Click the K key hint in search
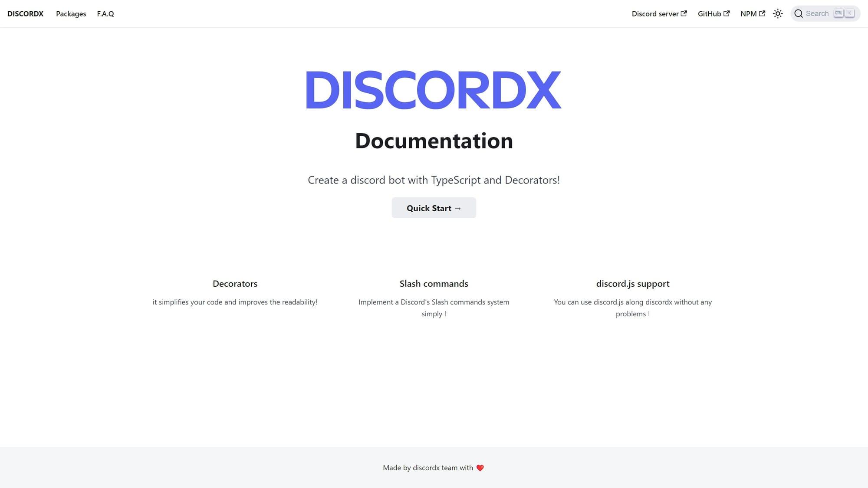This screenshot has width=868, height=488. tap(849, 13)
